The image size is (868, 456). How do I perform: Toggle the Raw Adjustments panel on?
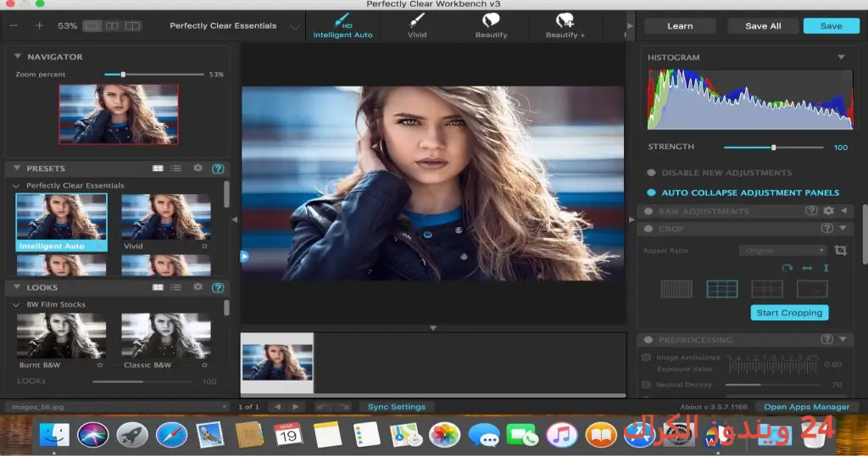pos(648,211)
